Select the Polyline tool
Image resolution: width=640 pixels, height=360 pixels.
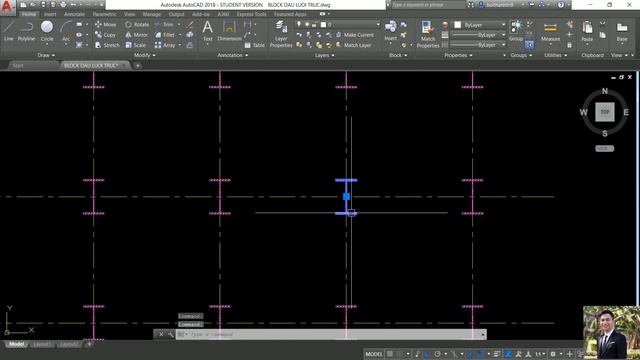point(26,31)
